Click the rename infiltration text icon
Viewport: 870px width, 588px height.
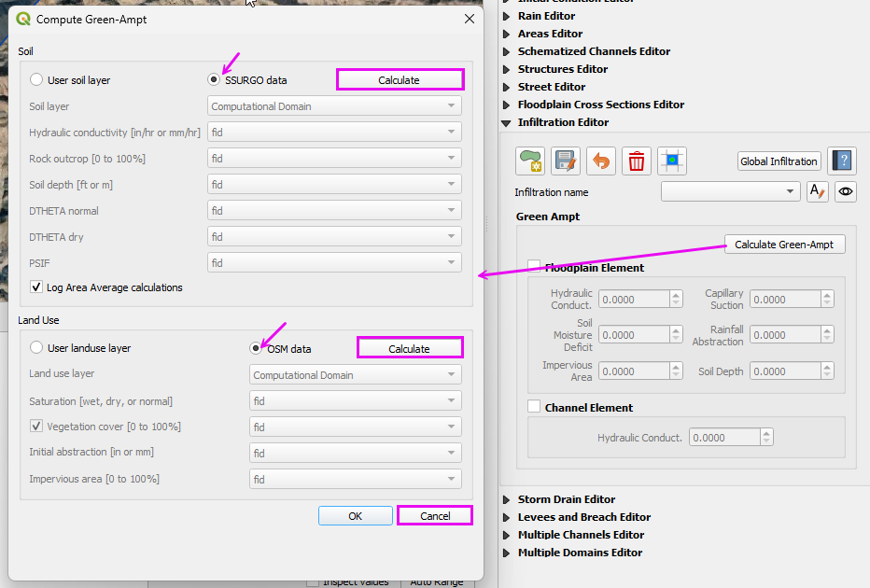(x=817, y=191)
